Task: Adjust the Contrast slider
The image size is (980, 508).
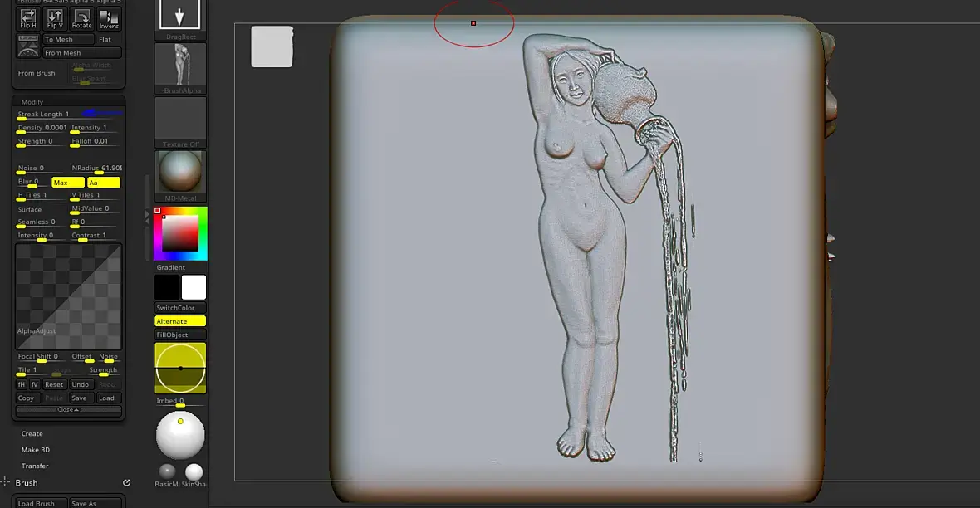Action: pos(95,236)
